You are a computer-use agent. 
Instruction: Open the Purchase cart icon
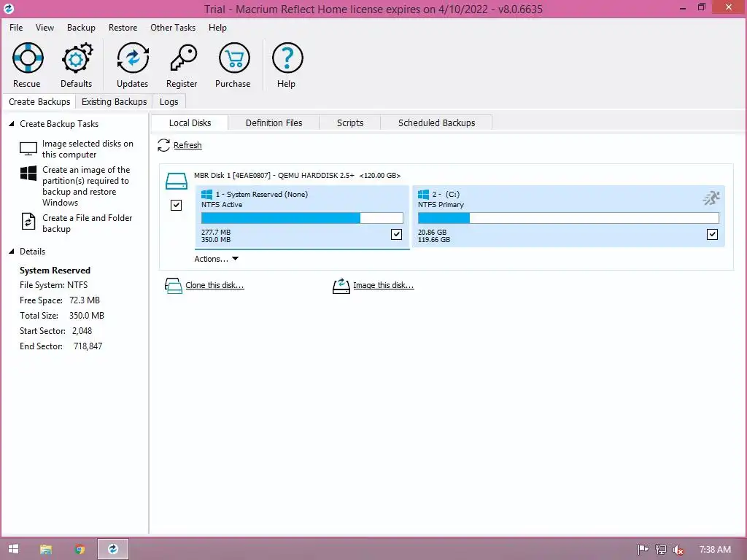[x=234, y=58]
